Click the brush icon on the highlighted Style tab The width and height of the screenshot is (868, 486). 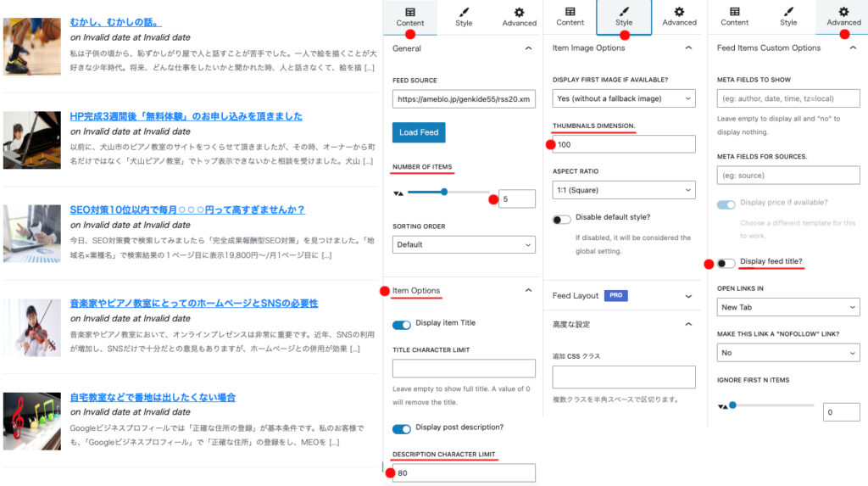pos(624,12)
